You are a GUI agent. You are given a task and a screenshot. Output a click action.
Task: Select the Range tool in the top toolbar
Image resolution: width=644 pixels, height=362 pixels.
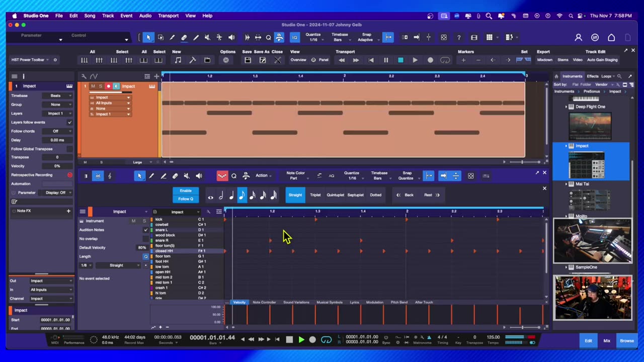[x=160, y=37]
